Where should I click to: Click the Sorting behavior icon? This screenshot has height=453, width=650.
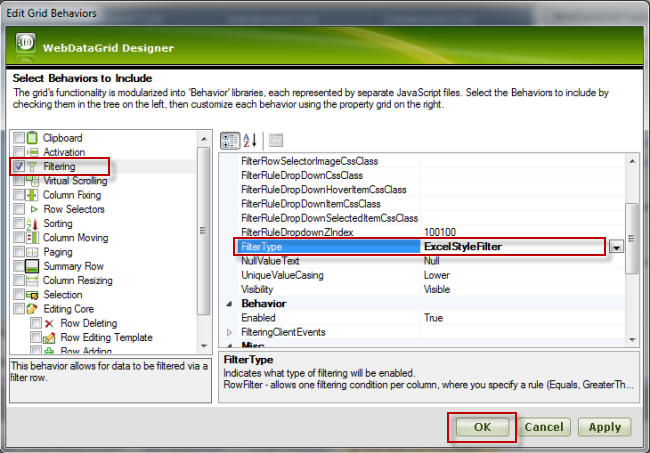point(33,224)
